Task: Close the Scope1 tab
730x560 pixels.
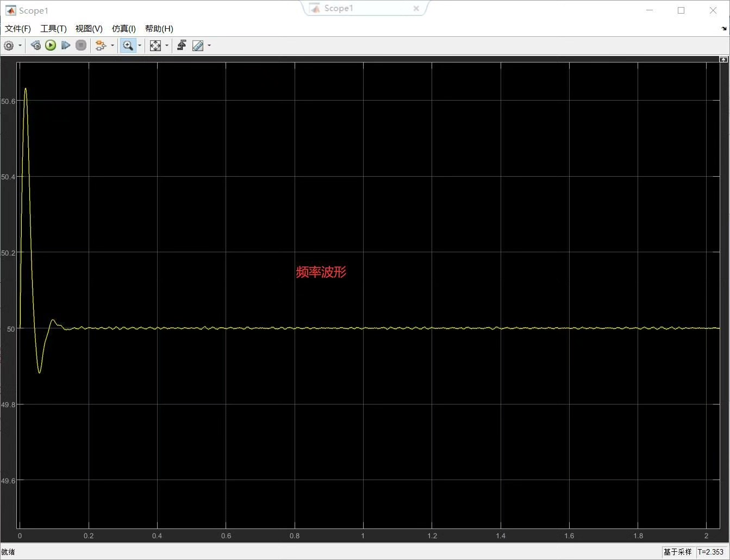Action: click(x=416, y=8)
